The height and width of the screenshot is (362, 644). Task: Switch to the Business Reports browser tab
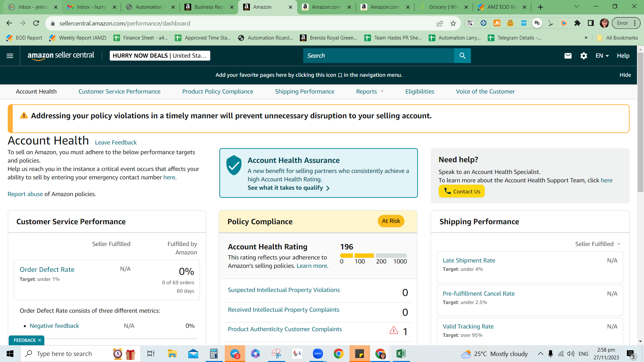[209, 7]
